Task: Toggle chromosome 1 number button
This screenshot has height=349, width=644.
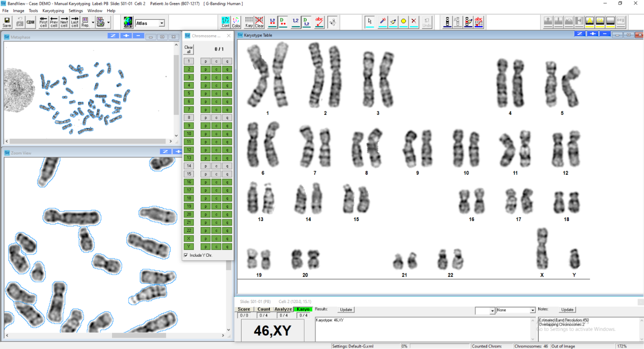Action: tap(189, 61)
